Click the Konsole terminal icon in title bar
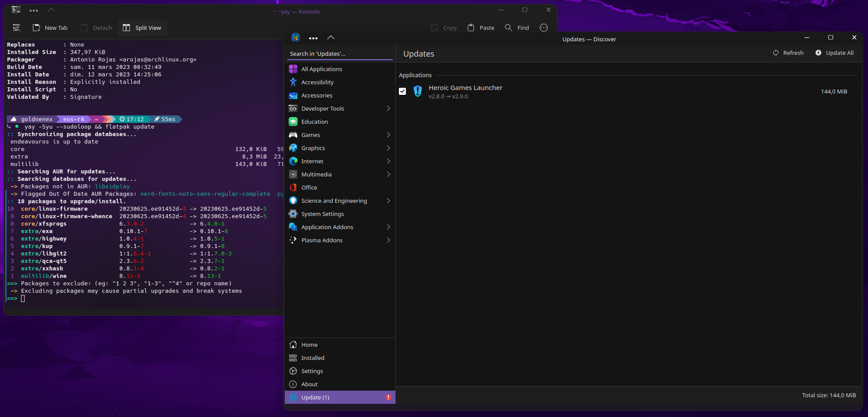The height and width of the screenshot is (417, 868). pyautogui.click(x=16, y=10)
